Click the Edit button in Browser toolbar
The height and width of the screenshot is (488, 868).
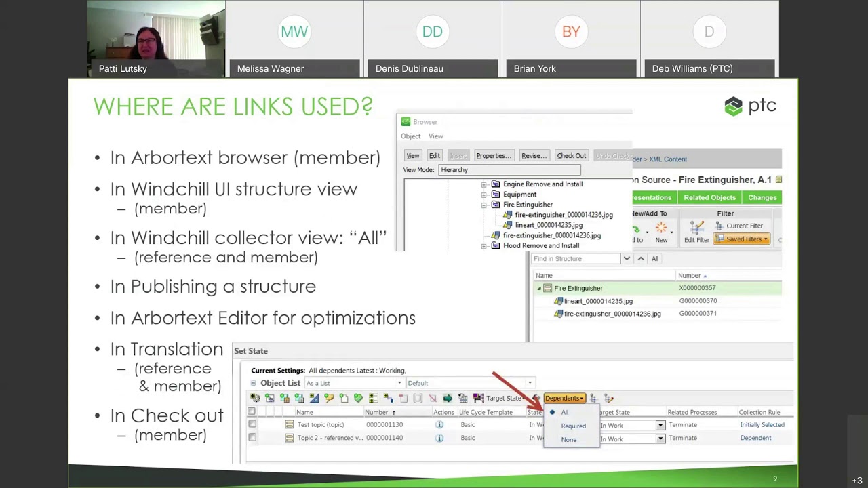(434, 156)
